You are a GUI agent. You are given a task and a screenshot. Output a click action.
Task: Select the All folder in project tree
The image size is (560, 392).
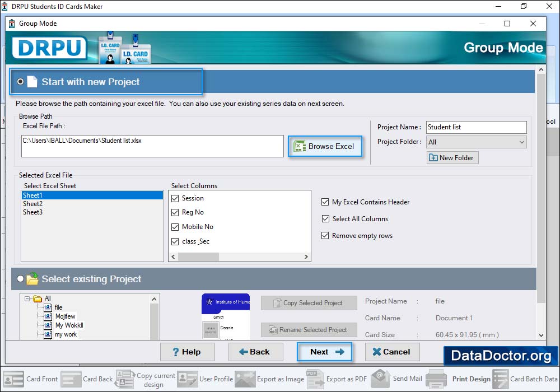tap(48, 298)
